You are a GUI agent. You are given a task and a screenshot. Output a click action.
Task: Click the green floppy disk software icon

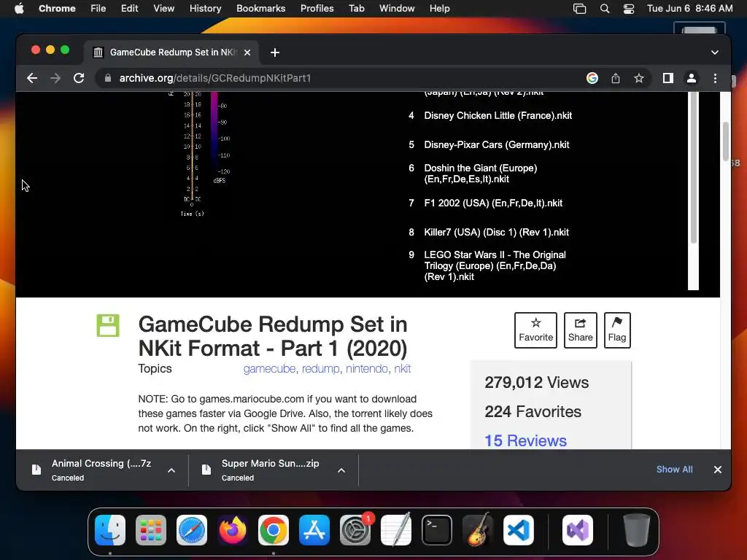[x=108, y=326]
